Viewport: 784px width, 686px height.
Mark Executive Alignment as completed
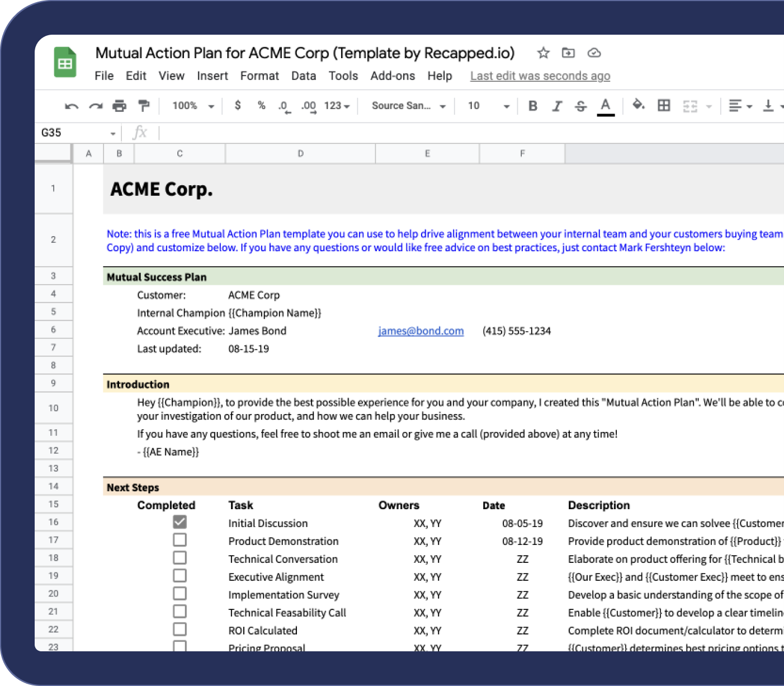180,576
